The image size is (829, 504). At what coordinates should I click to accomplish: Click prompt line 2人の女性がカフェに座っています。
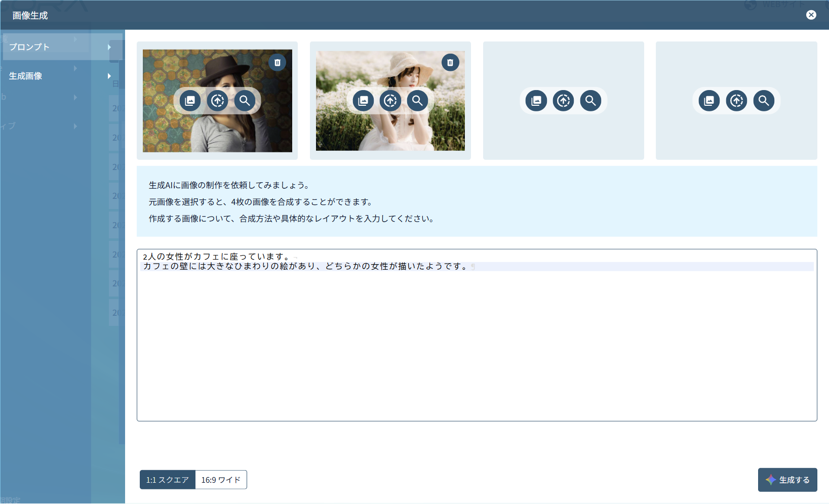click(x=217, y=257)
